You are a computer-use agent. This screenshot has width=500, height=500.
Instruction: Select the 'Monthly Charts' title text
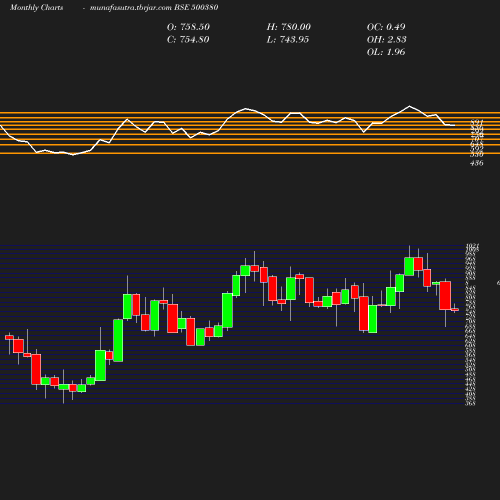coord(36,8)
